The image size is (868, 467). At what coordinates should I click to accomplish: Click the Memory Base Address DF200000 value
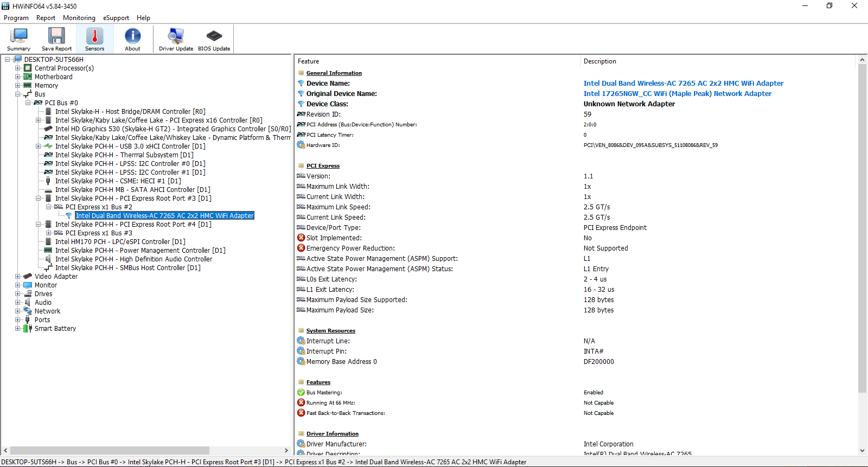[x=599, y=361]
